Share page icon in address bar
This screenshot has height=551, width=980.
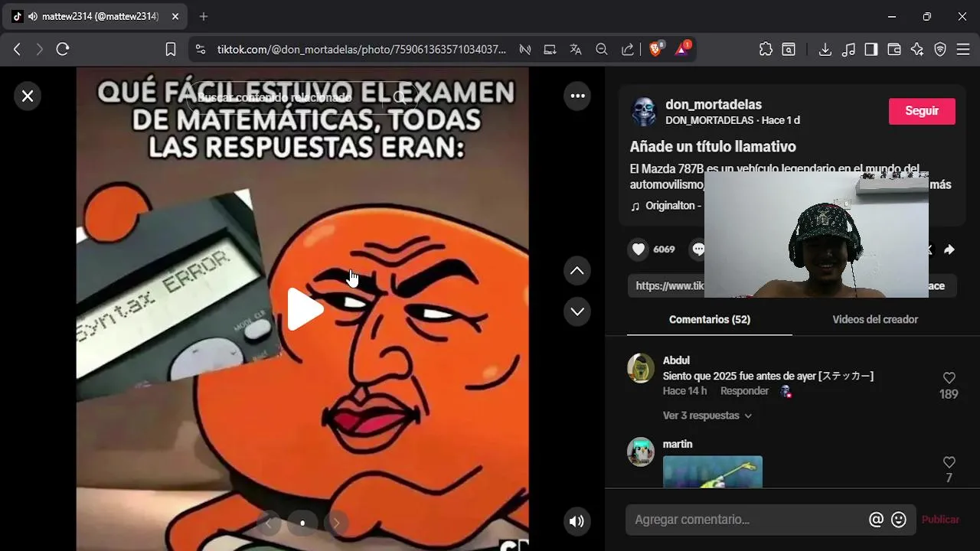pyautogui.click(x=628, y=49)
